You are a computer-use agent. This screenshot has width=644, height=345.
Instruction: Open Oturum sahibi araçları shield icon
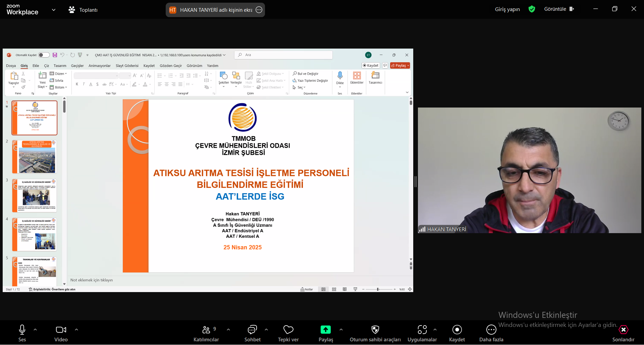tap(375, 330)
